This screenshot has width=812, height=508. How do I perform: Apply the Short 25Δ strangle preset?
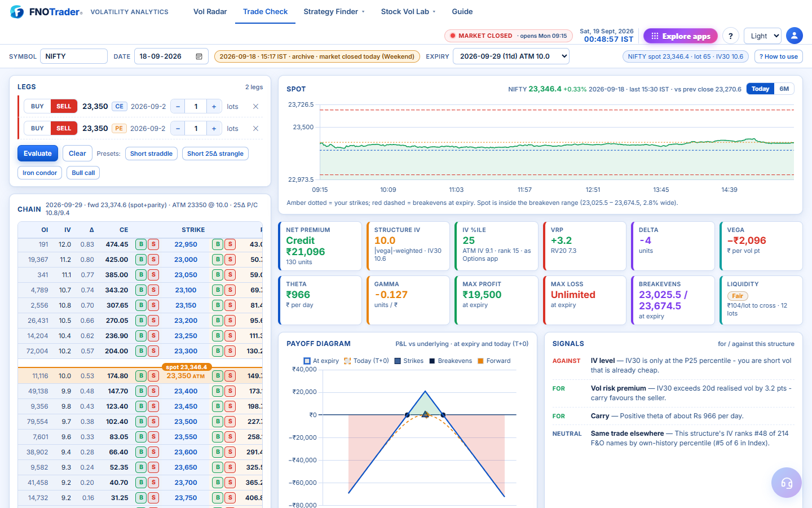(x=215, y=154)
